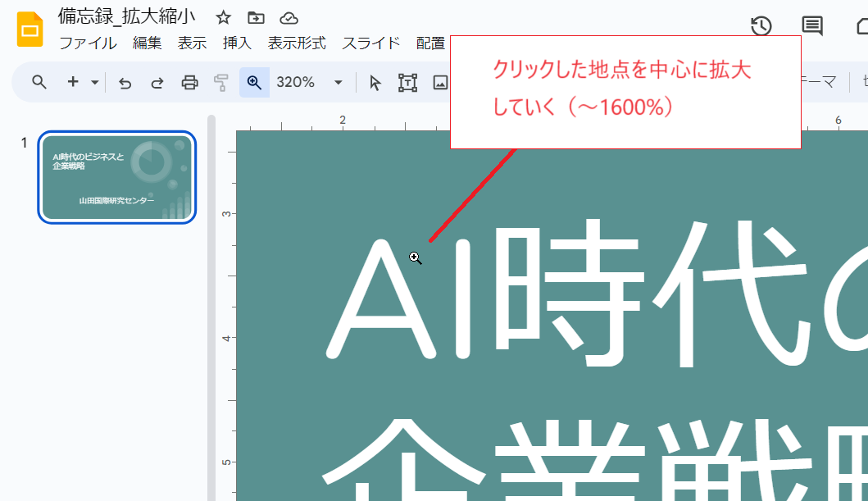Click the insert image icon

(x=440, y=83)
